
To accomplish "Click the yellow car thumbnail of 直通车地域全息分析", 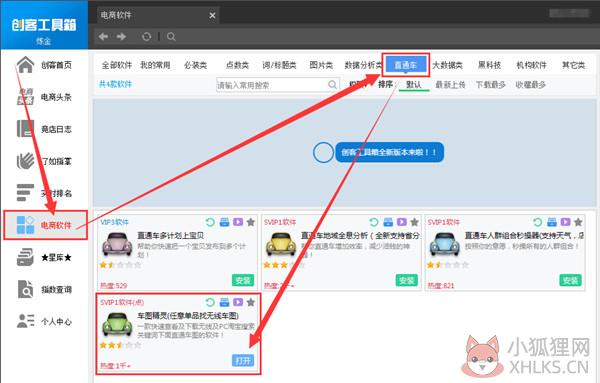I will click(x=281, y=244).
